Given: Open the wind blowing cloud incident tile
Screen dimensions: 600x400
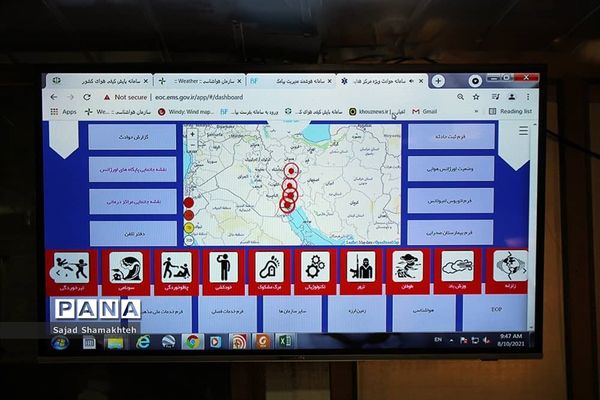Looking at the screenshot, I should click(x=457, y=272).
